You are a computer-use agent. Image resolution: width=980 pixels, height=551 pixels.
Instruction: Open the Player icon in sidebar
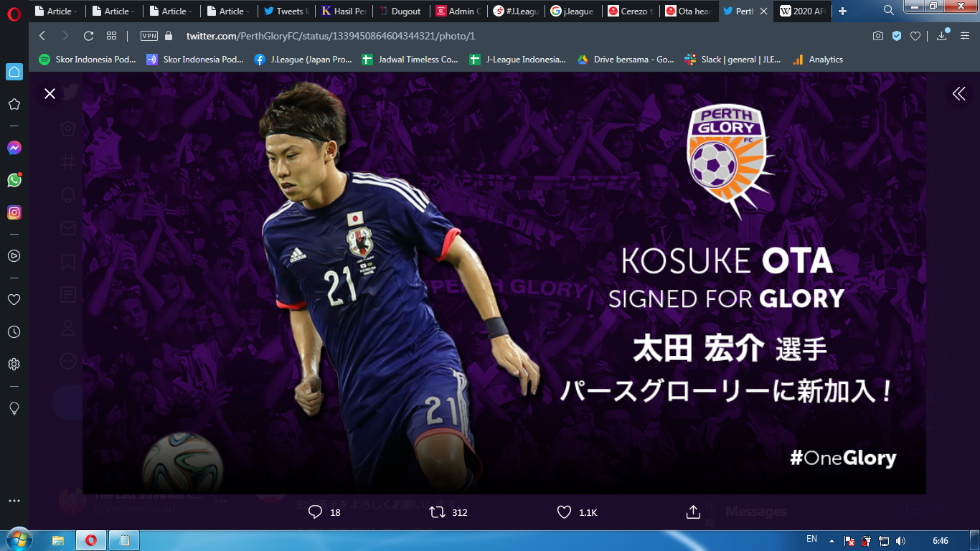point(14,255)
